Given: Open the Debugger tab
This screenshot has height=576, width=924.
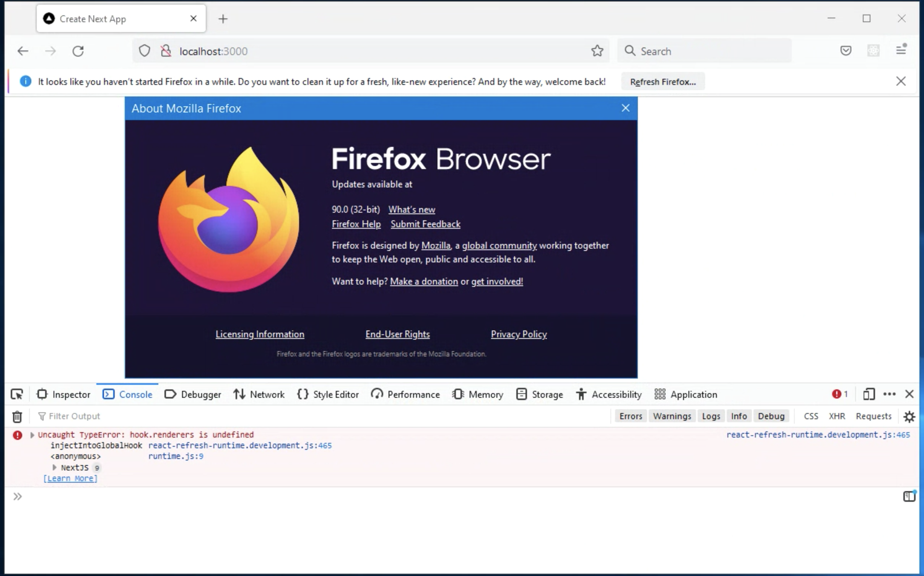Looking at the screenshot, I should [192, 394].
